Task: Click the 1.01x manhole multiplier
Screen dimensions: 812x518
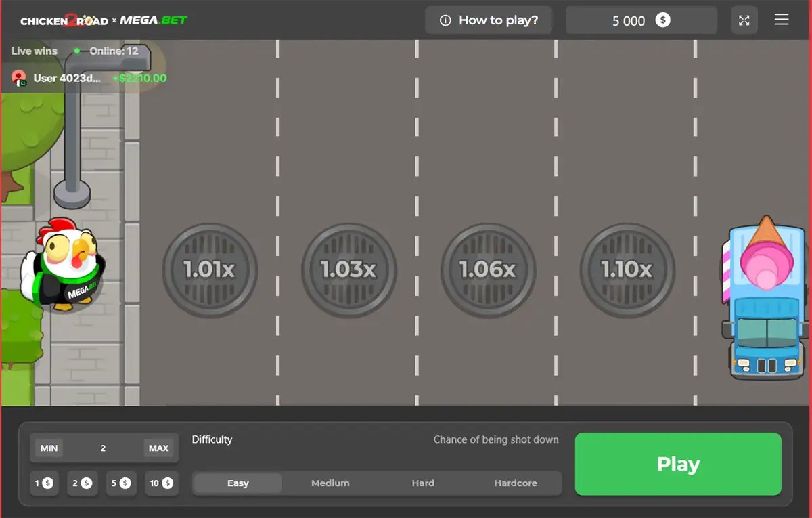Action: pyautogui.click(x=210, y=270)
